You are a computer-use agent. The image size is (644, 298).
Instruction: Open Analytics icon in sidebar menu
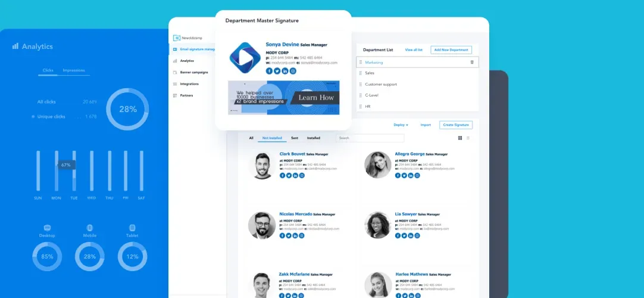[x=175, y=61]
